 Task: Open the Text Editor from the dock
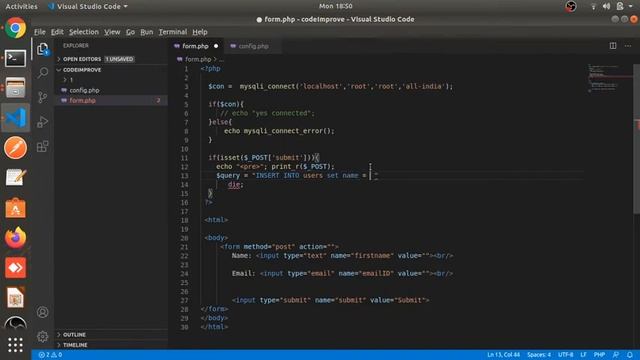[16, 178]
